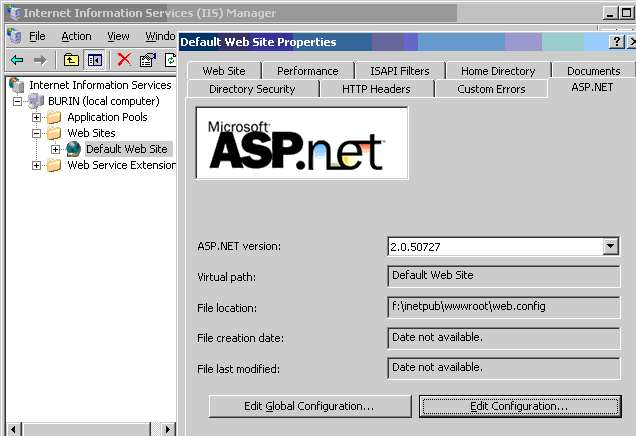Click the Virtual path field
This screenshot has width=636, height=436.
tap(504, 276)
